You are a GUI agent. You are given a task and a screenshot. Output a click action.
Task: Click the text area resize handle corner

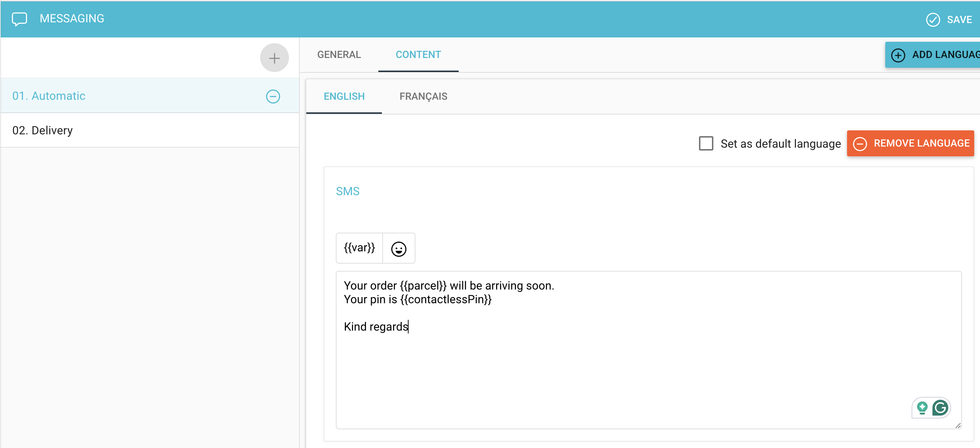tap(958, 426)
